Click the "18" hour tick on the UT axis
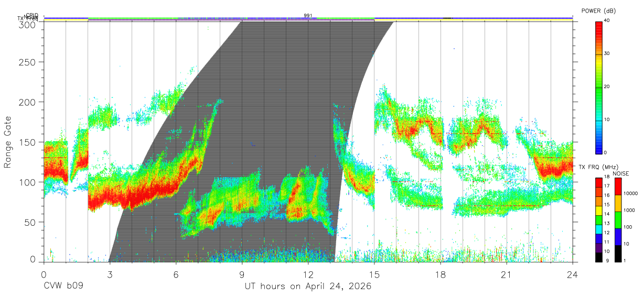The height and width of the screenshot is (297, 644). (x=441, y=275)
